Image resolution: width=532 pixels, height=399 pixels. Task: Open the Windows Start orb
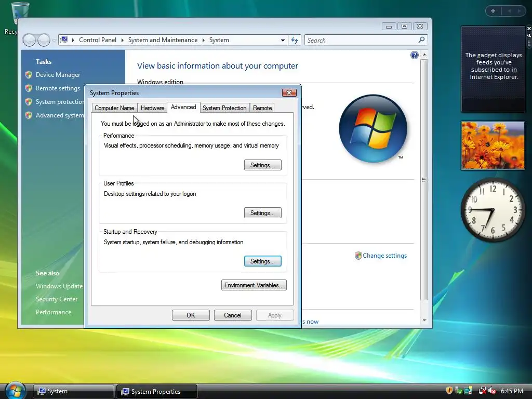(x=15, y=390)
